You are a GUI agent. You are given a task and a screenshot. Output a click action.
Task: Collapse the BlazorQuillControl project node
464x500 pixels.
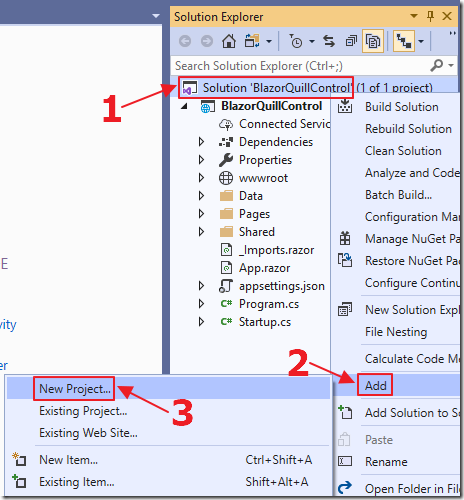click(184, 106)
